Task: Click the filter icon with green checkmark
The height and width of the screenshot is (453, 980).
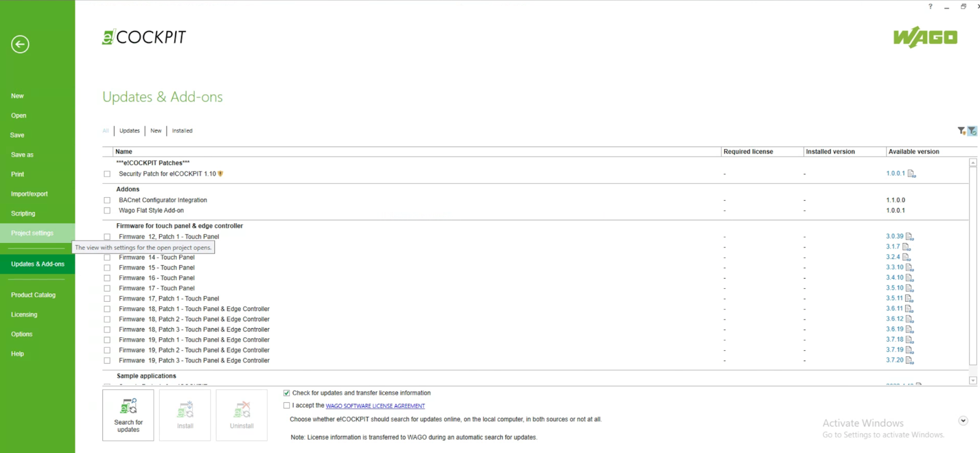Action: pos(972,131)
